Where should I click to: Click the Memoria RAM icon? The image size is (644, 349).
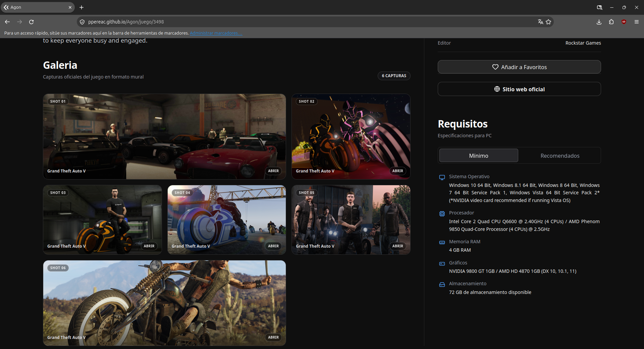click(442, 242)
